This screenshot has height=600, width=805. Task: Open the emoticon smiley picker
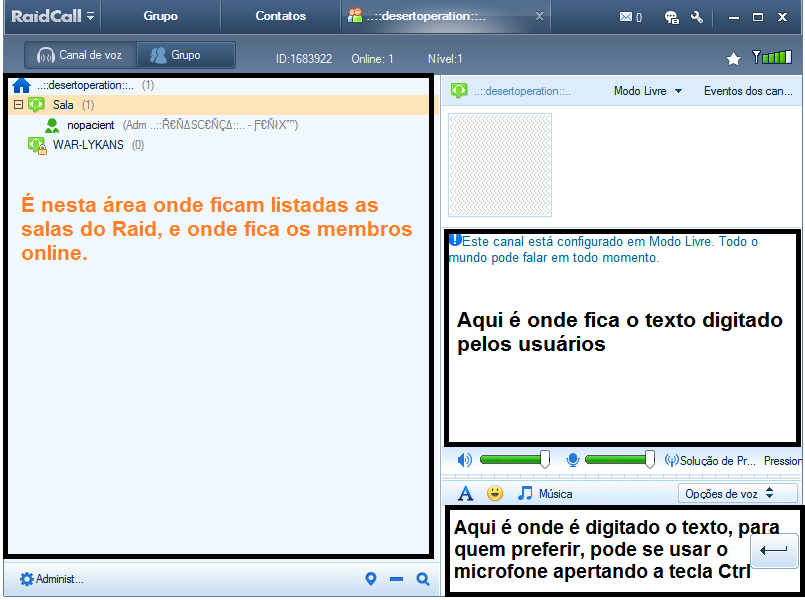click(x=492, y=493)
